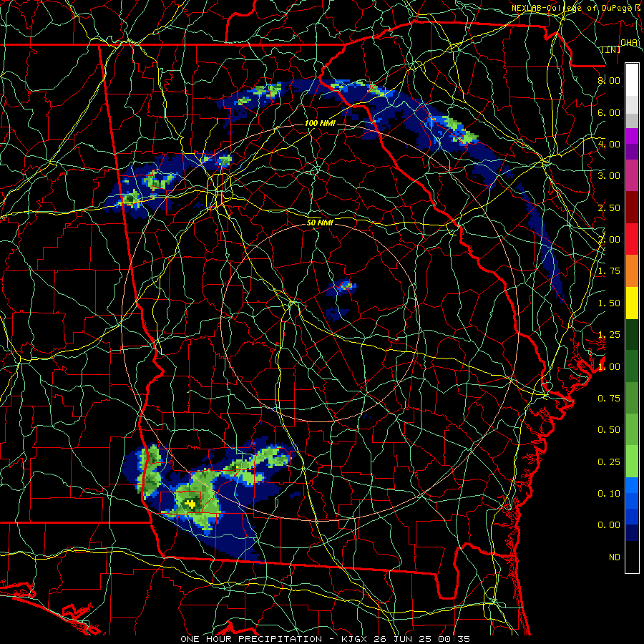Click the 0.50 legend value

[x=609, y=430]
